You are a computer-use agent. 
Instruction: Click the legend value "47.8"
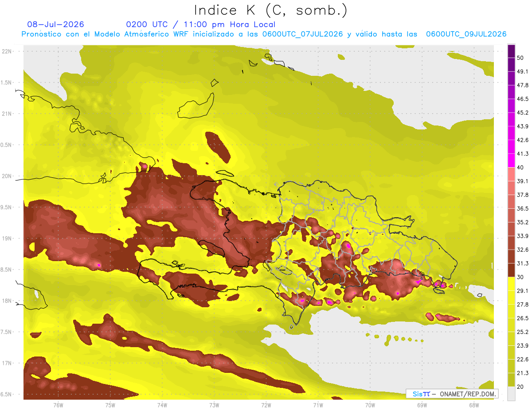(523, 85)
